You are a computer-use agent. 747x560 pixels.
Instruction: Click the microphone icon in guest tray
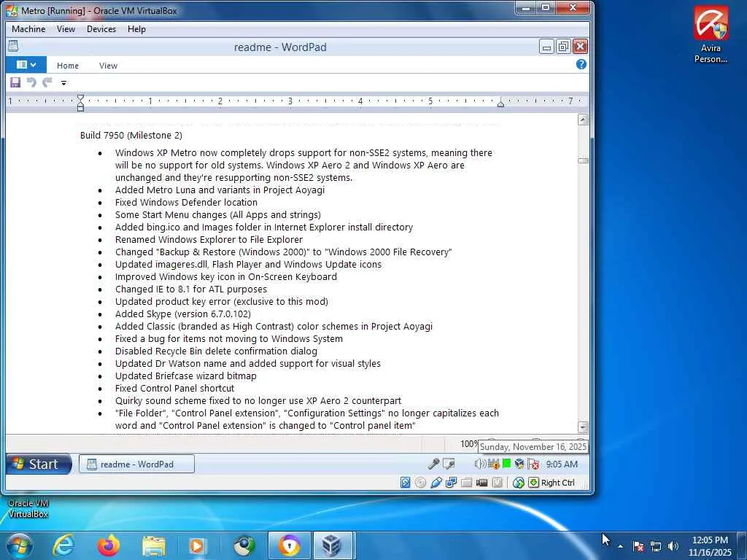tap(433, 464)
